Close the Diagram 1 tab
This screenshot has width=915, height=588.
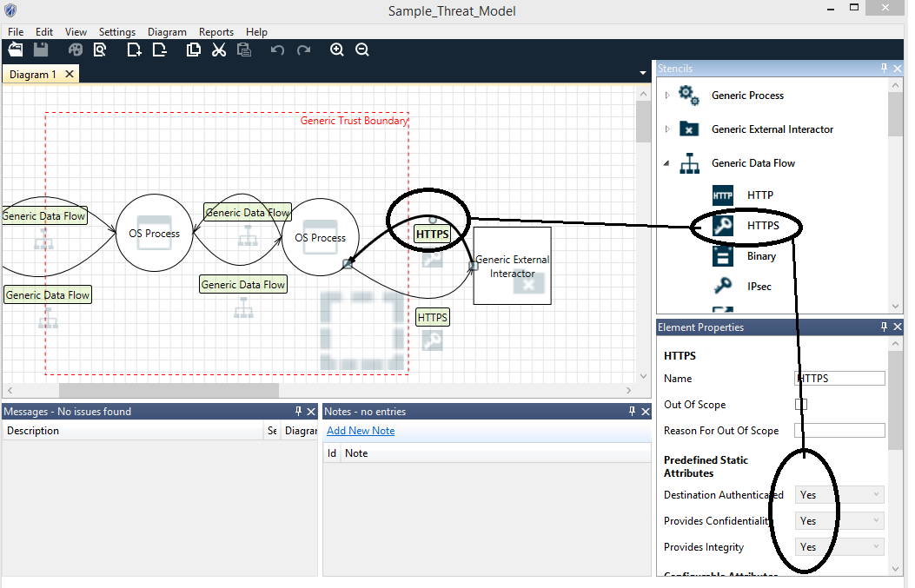70,75
